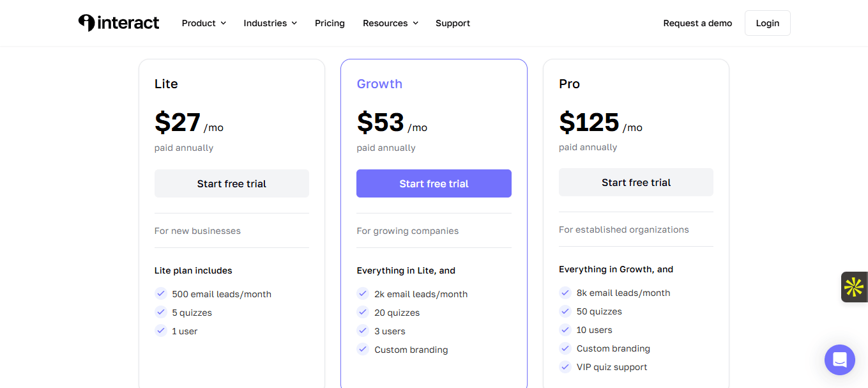
Task: Click checkmark icon beside Growth Custom branding
Action: point(363,350)
